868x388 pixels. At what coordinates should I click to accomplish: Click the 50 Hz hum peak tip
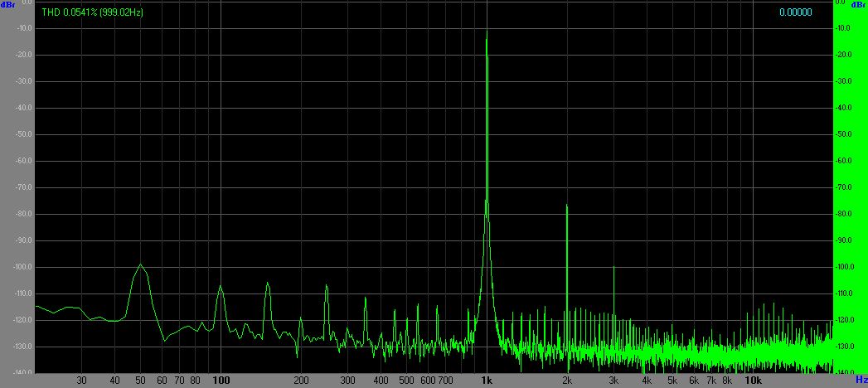(140, 264)
